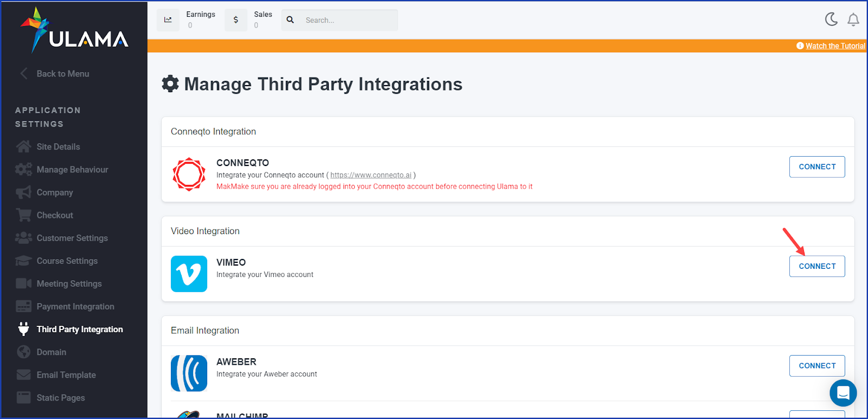Viewport: 868px width, 419px height.
Task: Click the Ulama logo
Action: [x=74, y=30]
